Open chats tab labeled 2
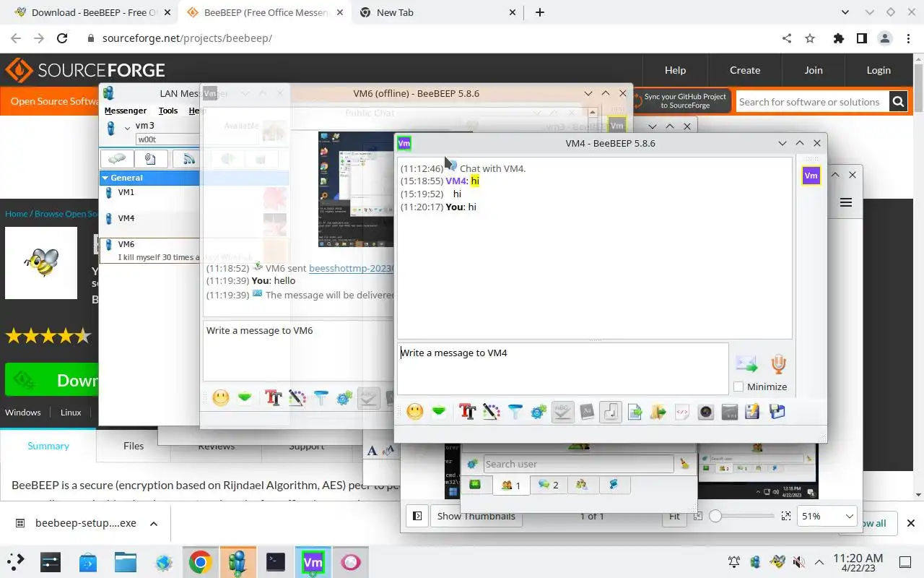This screenshot has width=924, height=578. click(x=548, y=485)
